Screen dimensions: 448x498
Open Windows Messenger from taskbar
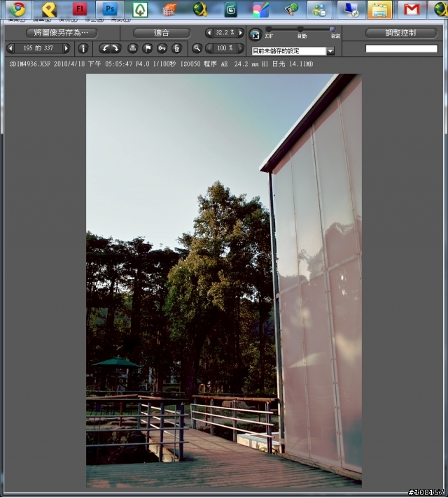point(319,9)
